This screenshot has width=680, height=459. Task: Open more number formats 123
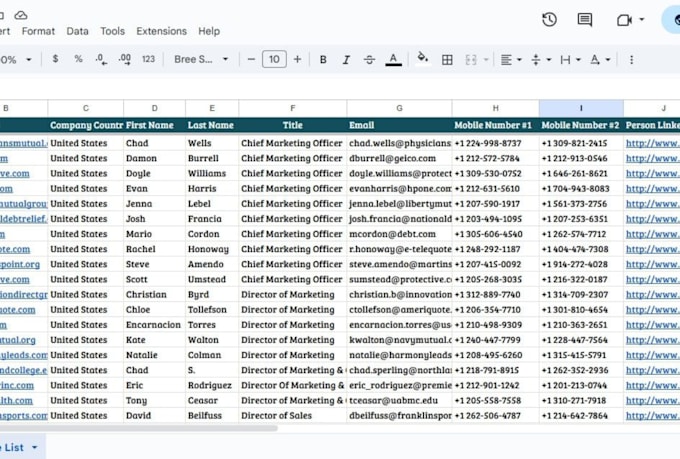[148, 59]
